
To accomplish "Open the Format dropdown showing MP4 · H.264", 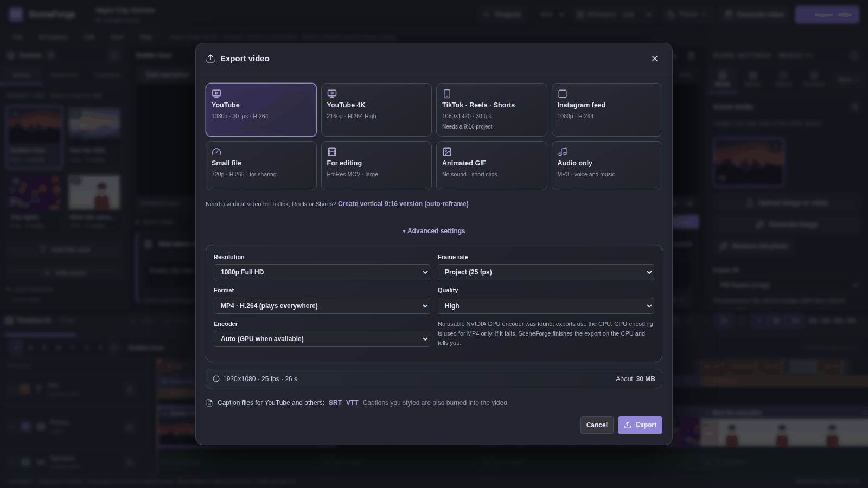I will (x=322, y=306).
